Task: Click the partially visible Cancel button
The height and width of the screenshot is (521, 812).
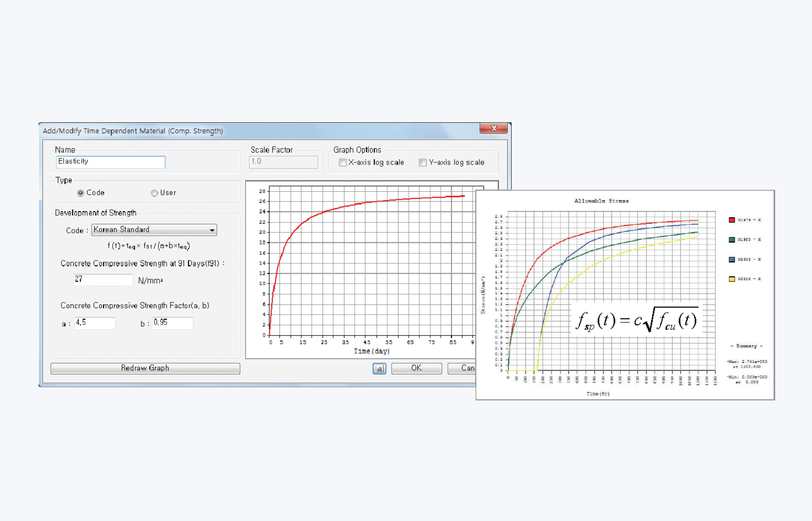Action: (x=462, y=368)
